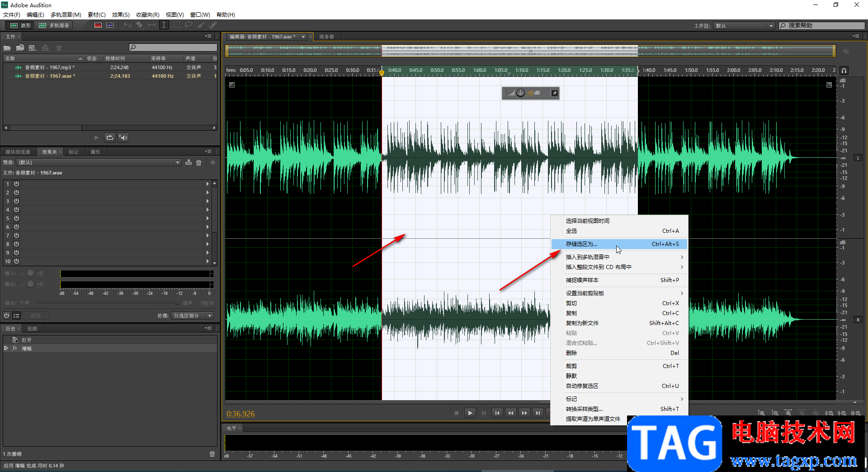Open the preset (默认) dropdown
This screenshot has height=472, width=868.
(99, 162)
